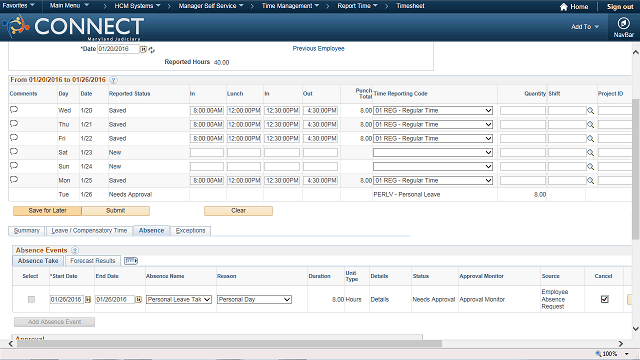
Task: Click Shift lookup magnifier for Thu row
Action: [590, 124]
